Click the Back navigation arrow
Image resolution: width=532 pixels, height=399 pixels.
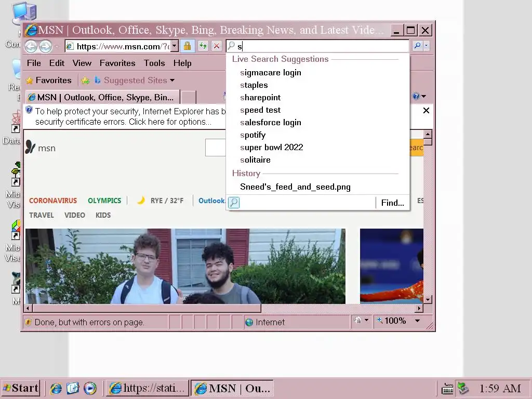(31, 46)
